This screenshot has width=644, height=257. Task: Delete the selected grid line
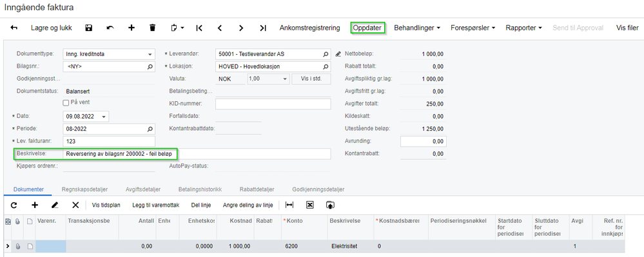click(75, 205)
